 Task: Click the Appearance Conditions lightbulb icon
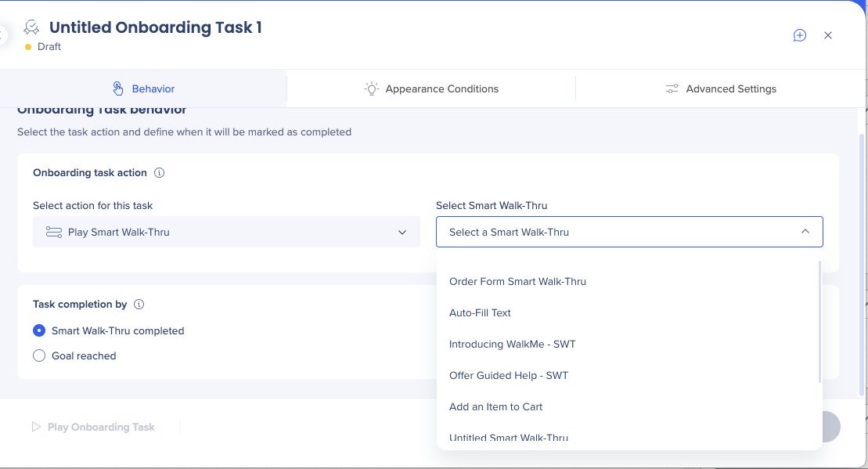[x=372, y=88]
